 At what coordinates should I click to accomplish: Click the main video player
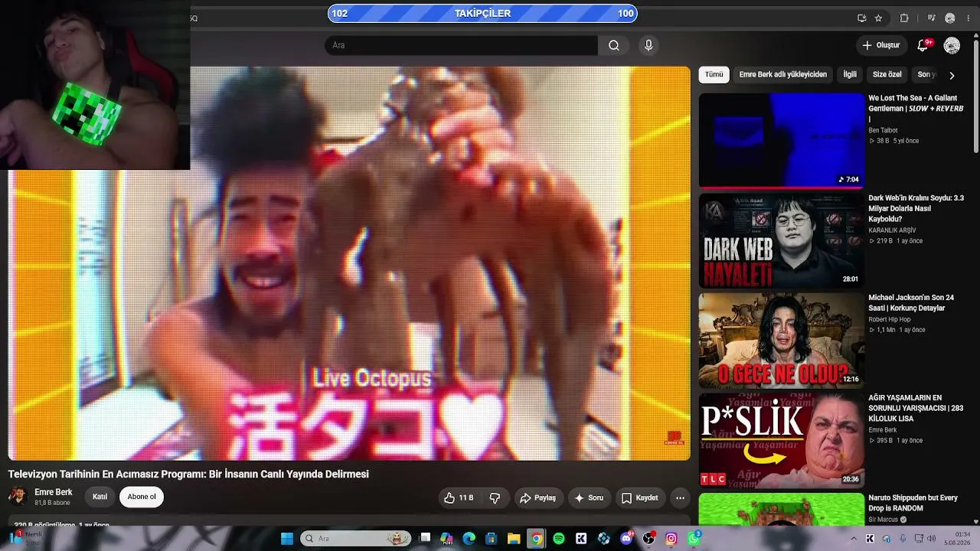pyautogui.click(x=349, y=263)
